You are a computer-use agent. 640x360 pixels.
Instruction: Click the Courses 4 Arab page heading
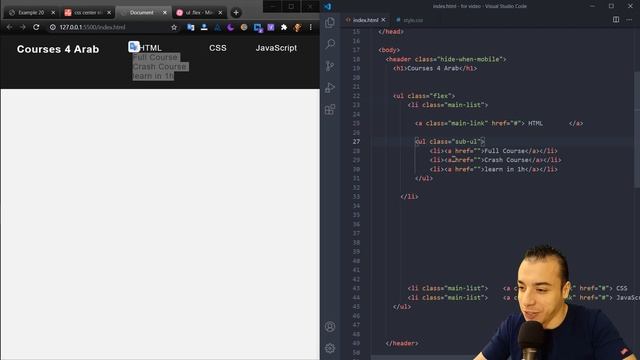point(58,49)
